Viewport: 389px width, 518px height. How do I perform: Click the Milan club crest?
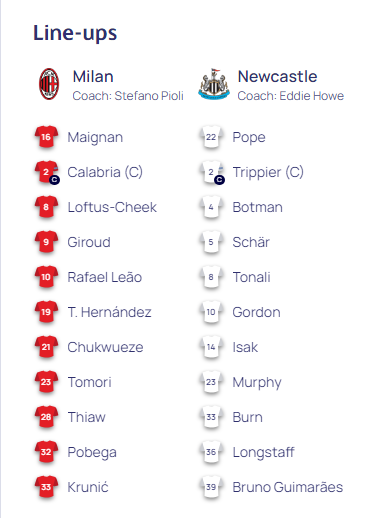[x=49, y=84]
